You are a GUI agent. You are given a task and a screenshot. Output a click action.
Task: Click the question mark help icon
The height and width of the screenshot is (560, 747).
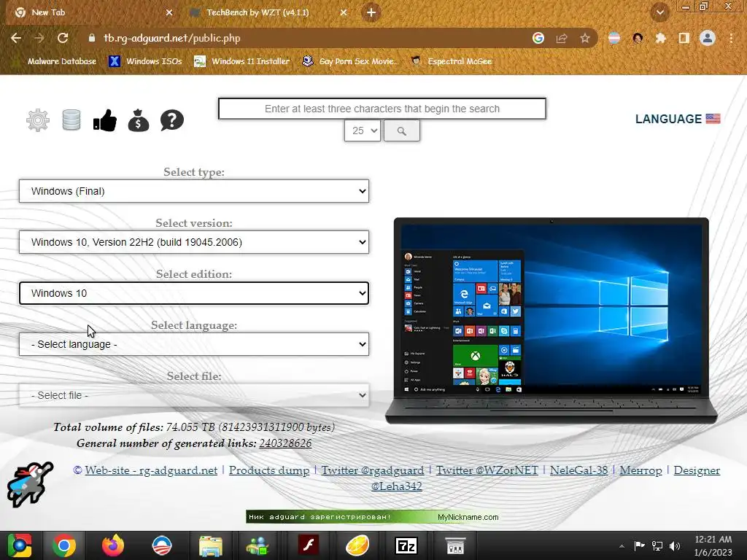click(172, 120)
